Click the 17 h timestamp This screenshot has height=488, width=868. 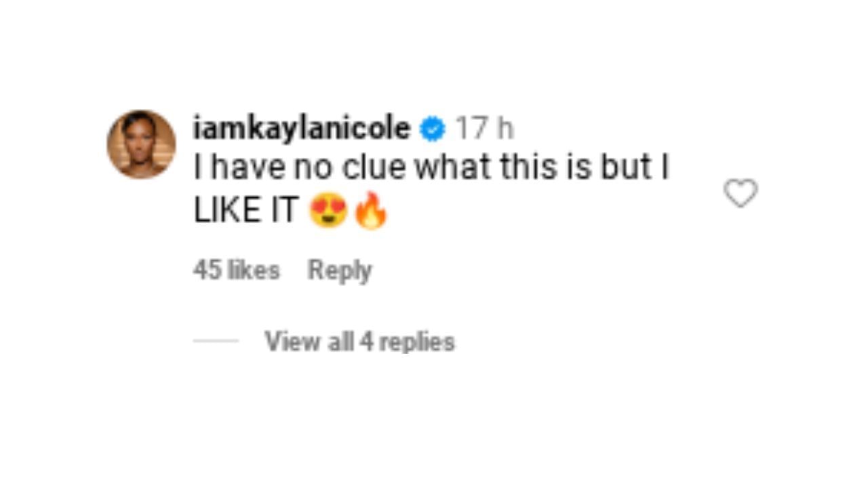click(484, 128)
